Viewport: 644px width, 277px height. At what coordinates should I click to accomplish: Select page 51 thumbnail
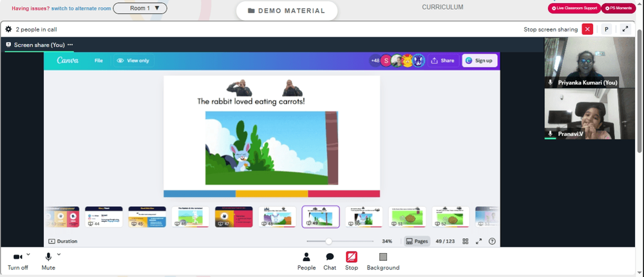click(x=408, y=216)
